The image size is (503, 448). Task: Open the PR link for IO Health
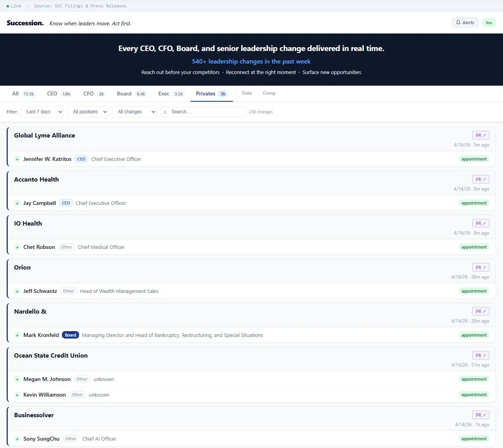pyautogui.click(x=481, y=223)
